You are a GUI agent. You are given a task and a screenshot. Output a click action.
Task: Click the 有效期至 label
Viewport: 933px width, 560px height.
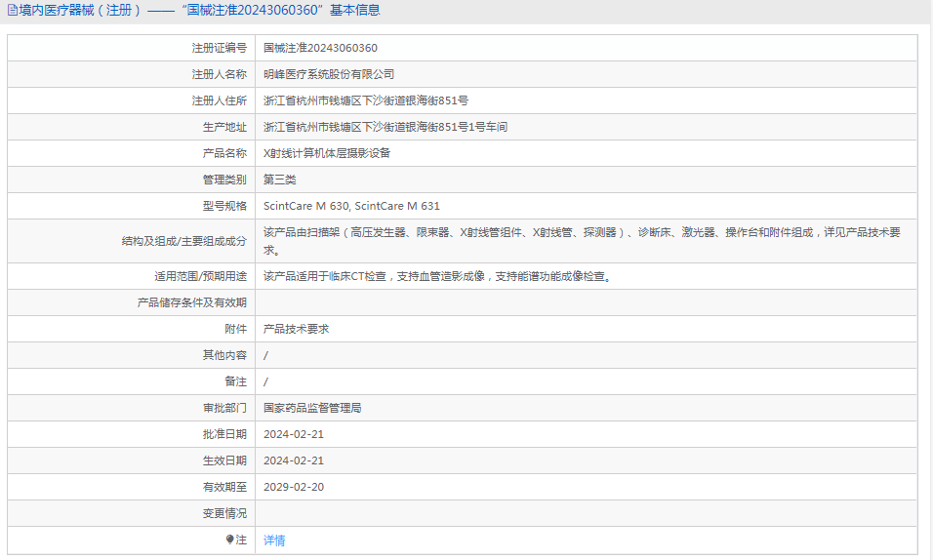point(224,487)
